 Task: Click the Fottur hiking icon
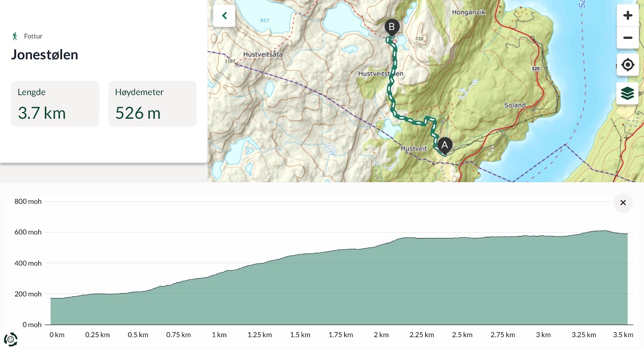[15, 36]
